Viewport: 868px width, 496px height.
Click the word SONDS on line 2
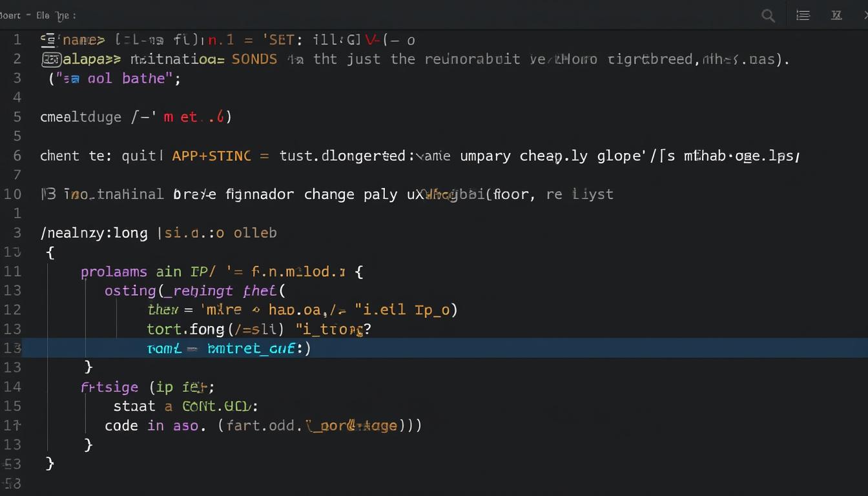point(255,59)
